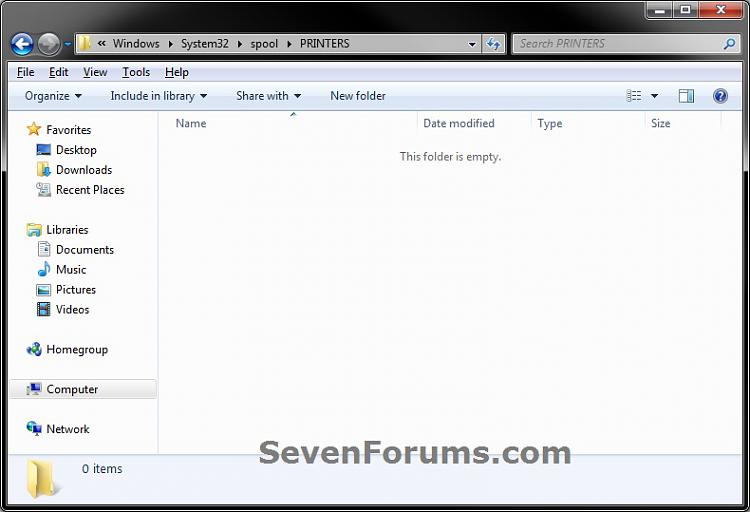Jump to Windows in the address path
The image size is (750, 512).
pyautogui.click(x=136, y=44)
